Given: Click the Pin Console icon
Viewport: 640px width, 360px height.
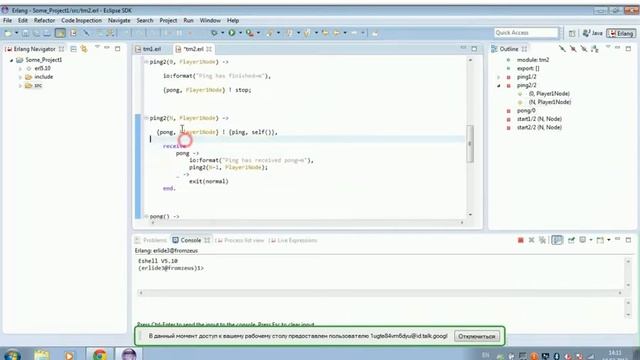Looking at the screenshot, I should (571, 240).
